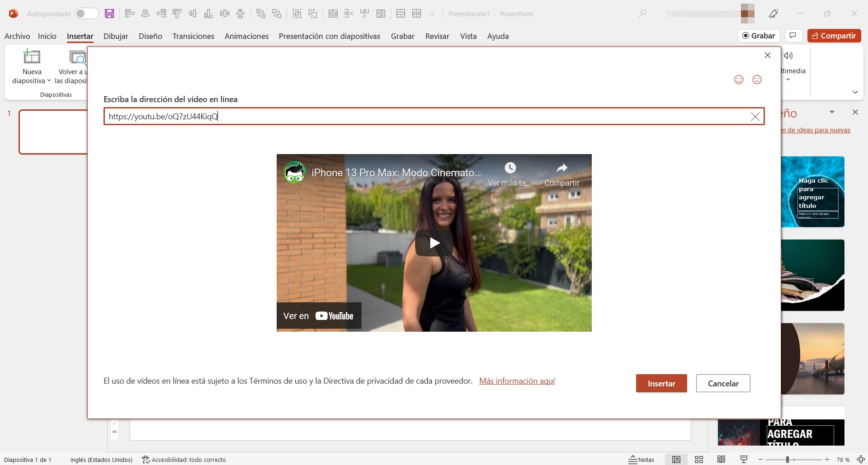Click Distribute Columns table icon
This screenshot has width=868, height=465.
click(x=417, y=14)
